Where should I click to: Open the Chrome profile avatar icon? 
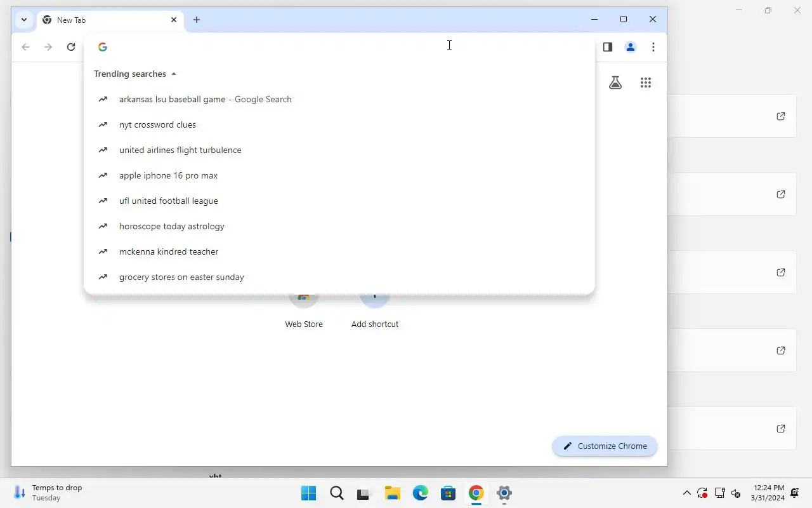click(630, 47)
